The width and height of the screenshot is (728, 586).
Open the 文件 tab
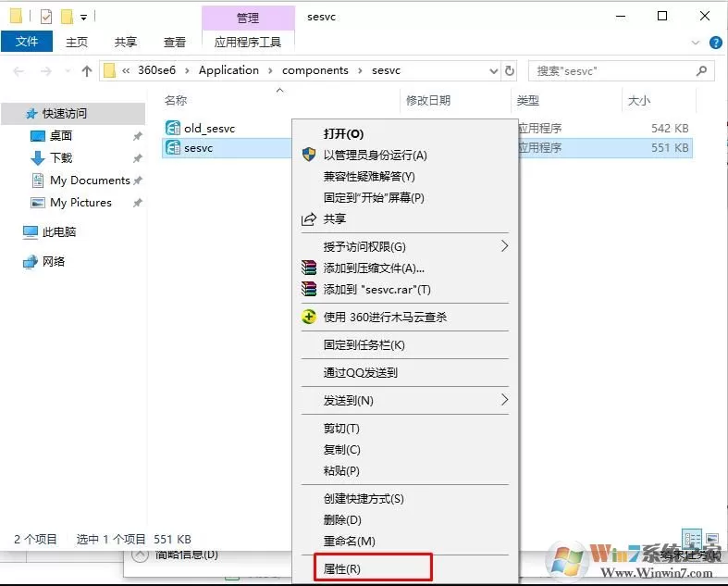coord(27,42)
